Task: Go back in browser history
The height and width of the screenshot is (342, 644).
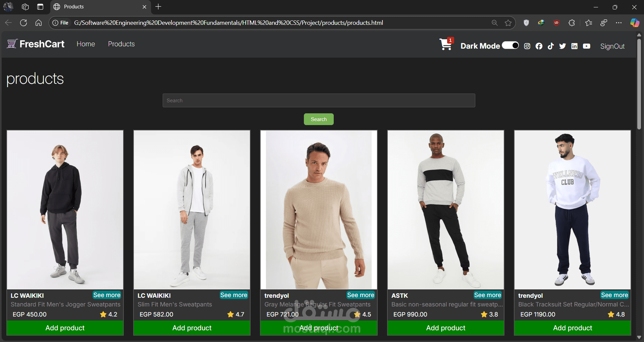Action: [x=8, y=23]
